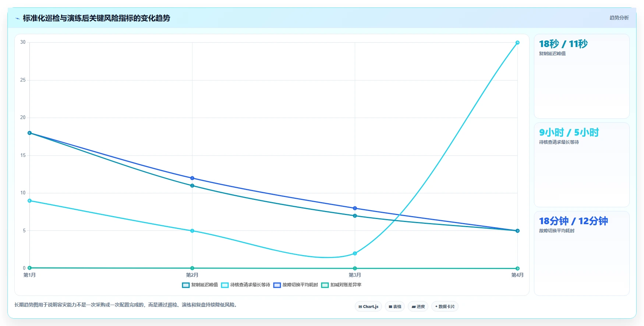Image resolution: width=644 pixels, height=326 pixels.
Task: Click the 18秒 / 11秒 card value
Action: click(x=563, y=44)
